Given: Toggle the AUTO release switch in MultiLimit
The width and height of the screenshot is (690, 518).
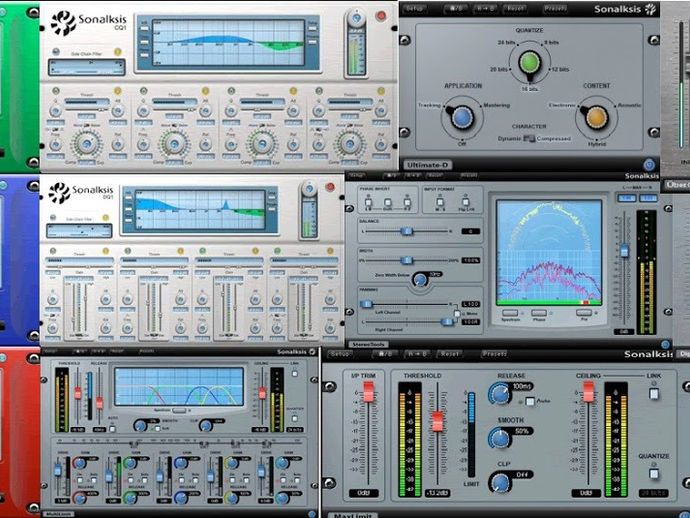Looking at the screenshot, I should 113,429.
